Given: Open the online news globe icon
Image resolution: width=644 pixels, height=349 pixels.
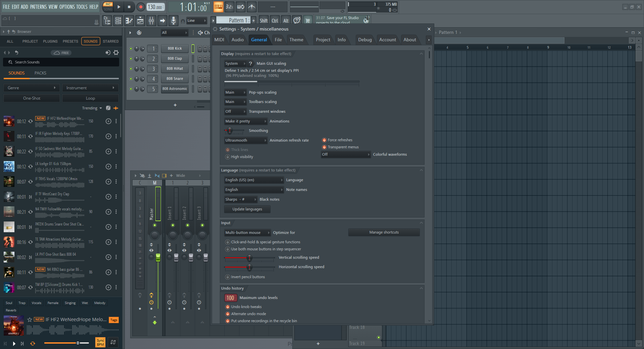Looking at the screenshot, I should coord(366,20).
